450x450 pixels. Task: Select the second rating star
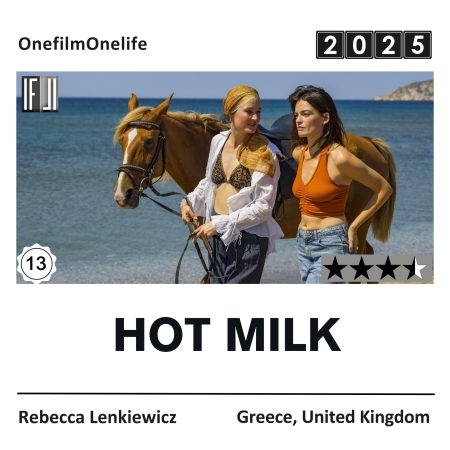click(x=361, y=268)
